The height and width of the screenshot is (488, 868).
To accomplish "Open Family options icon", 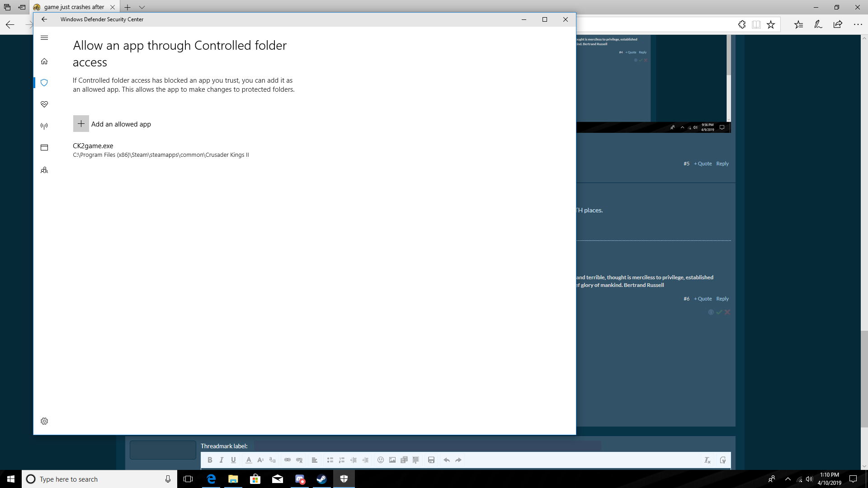I will (x=44, y=170).
